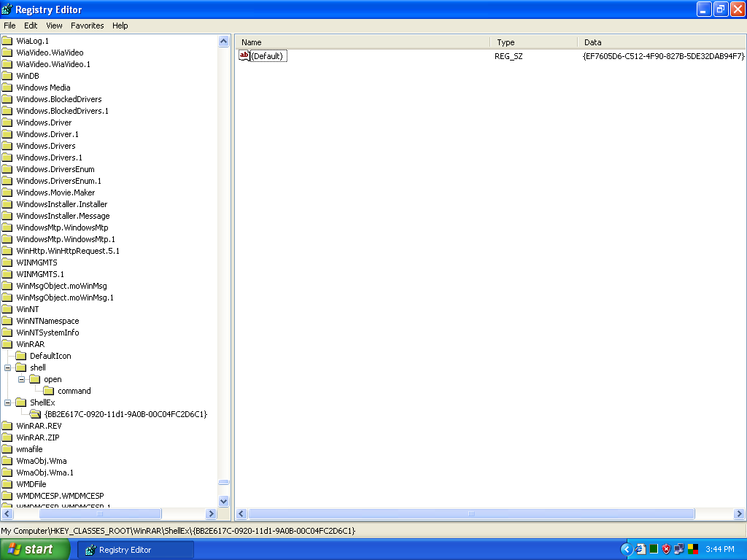This screenshot has width=747, height=560.
Task: Click the wmafile folder icon
Action: 7,449
